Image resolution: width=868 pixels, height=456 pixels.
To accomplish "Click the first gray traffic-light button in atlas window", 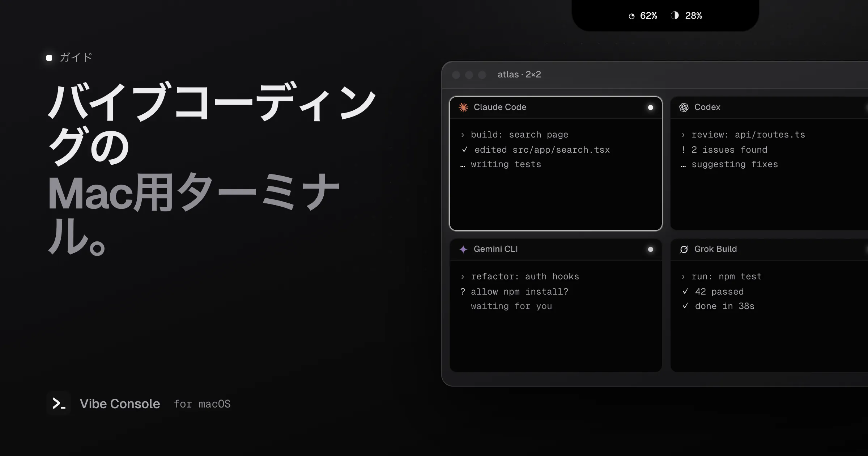I will click(x=456, y=75).
